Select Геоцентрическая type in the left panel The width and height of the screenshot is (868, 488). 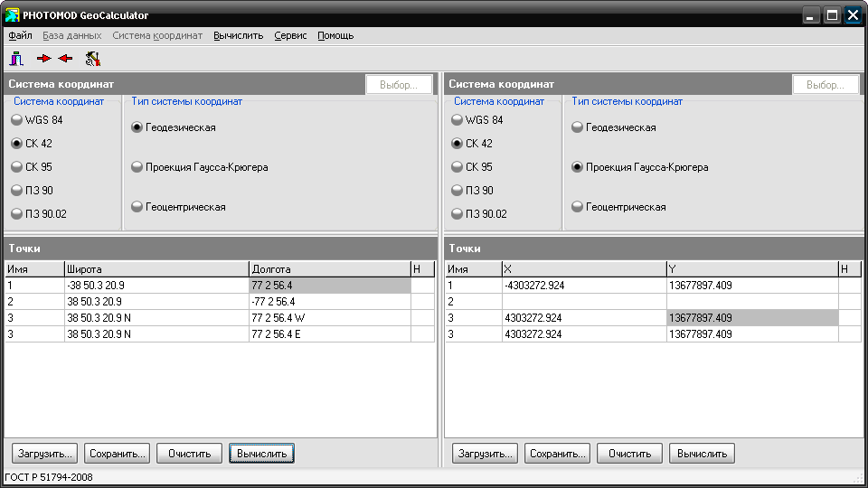tap(178, 207)
